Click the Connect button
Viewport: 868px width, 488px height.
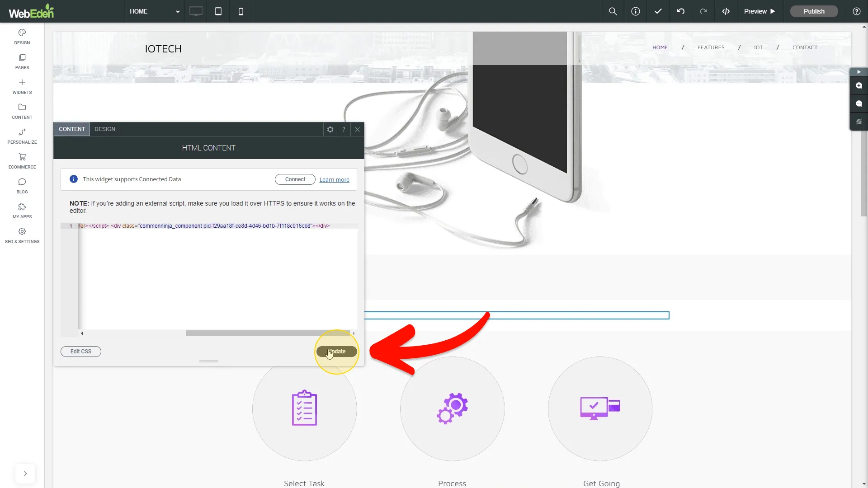pos(295,179)
